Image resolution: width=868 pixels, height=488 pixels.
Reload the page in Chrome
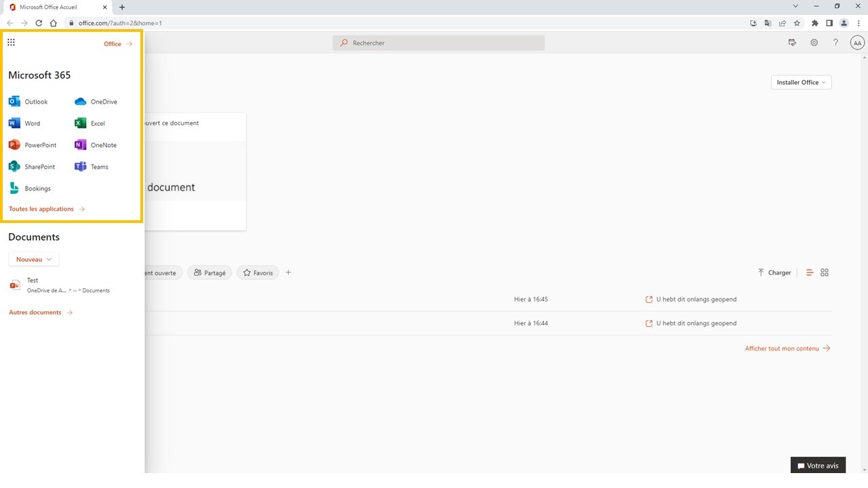coord(39,23)
